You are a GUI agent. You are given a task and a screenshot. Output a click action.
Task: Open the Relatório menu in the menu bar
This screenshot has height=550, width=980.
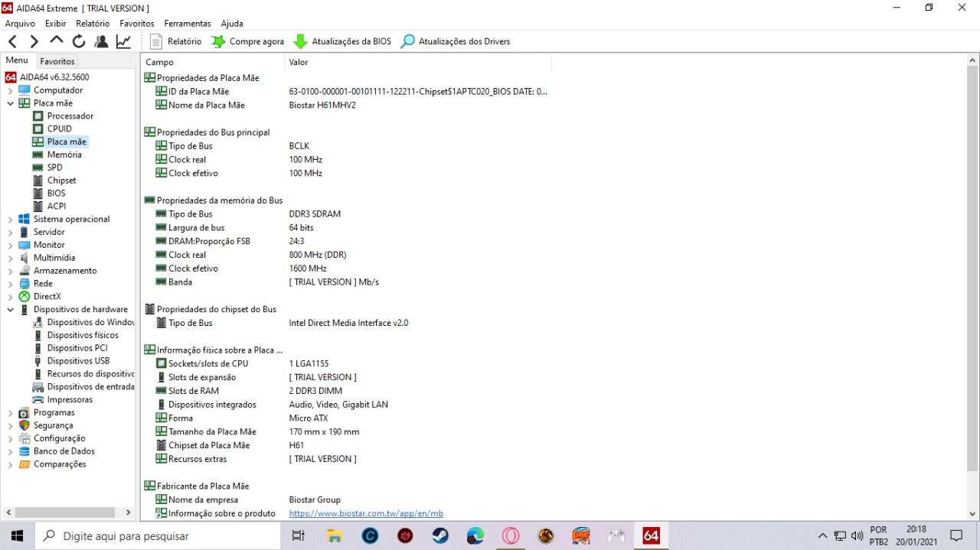point(93,24)
